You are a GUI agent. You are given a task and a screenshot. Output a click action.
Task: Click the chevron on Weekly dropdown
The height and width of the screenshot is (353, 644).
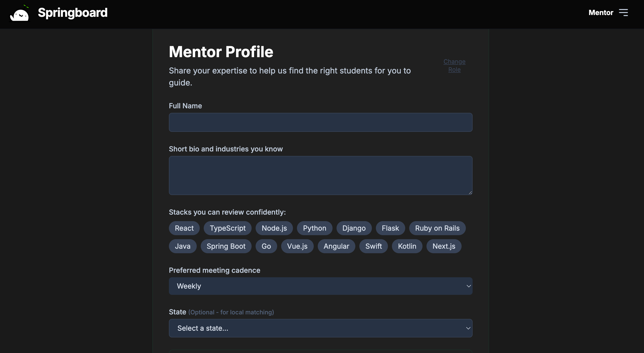click(468, 286)
